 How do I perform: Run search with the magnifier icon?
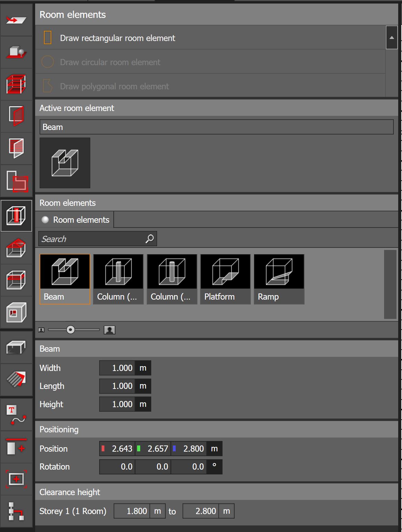[x=150, y=239]
